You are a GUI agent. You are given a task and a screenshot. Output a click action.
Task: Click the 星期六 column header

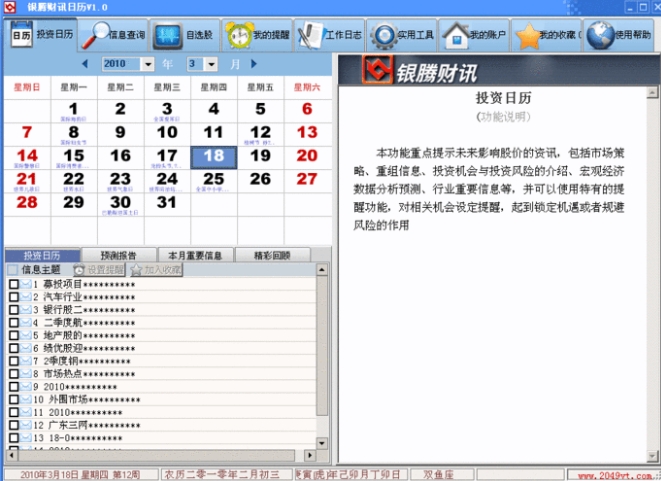click(307, 87)
